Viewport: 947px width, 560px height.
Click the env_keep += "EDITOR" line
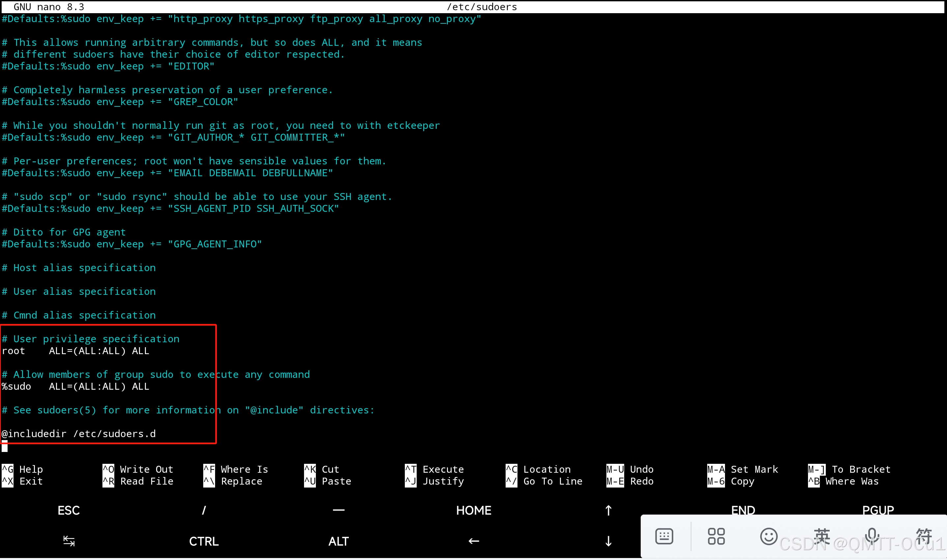[x=108, y=67]
